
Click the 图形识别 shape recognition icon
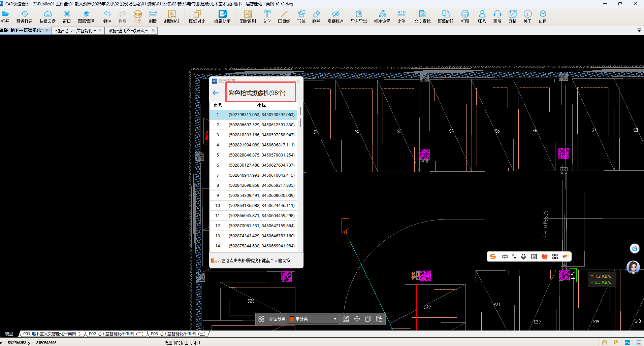point(248,16)
